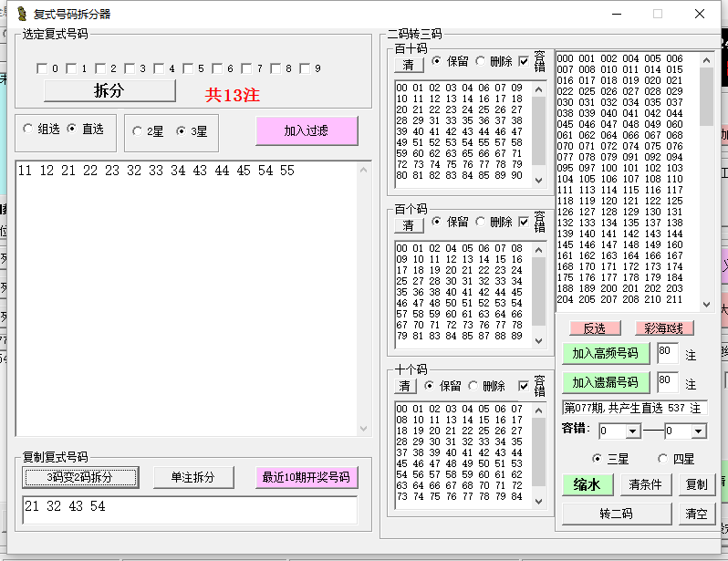Click the 复制复式号码 text field

coord(190,509)
